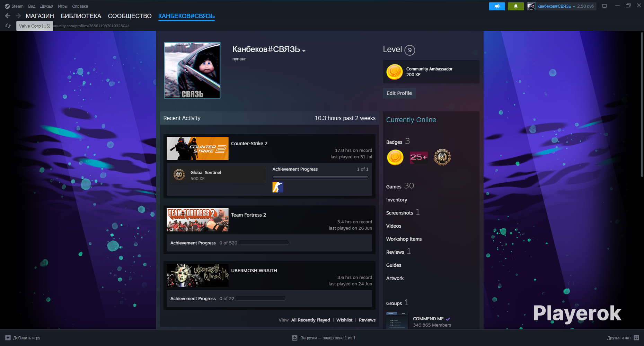View All Recently Played games
This screenshot has height=346, width=644.
click(311, 320)
